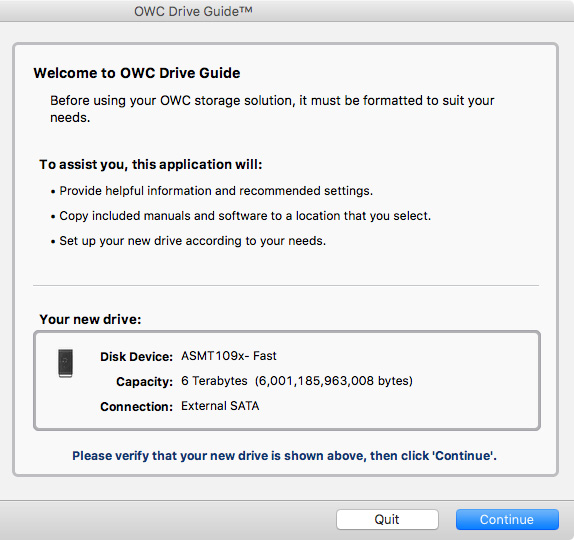This screenshot has height=540, width=574.
Task: Click the 6 Terabytes capacity value
Action: pyautogui.click(x=214, y=381)
